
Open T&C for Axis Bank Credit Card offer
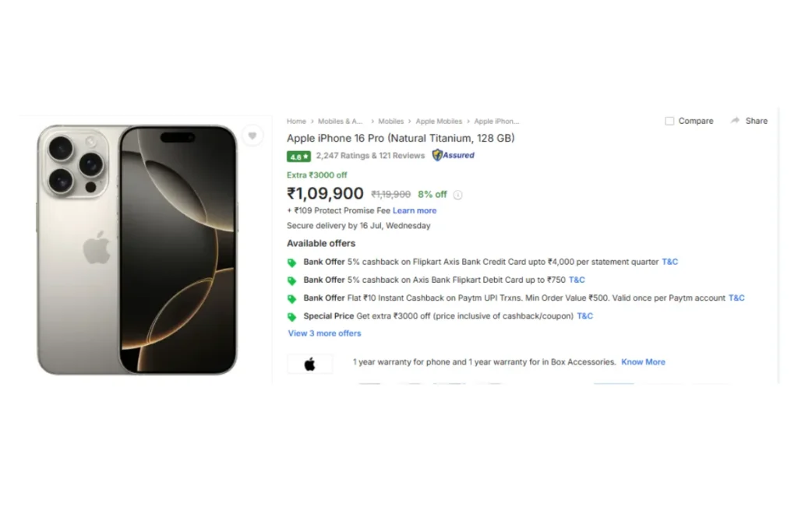[670, 262]
